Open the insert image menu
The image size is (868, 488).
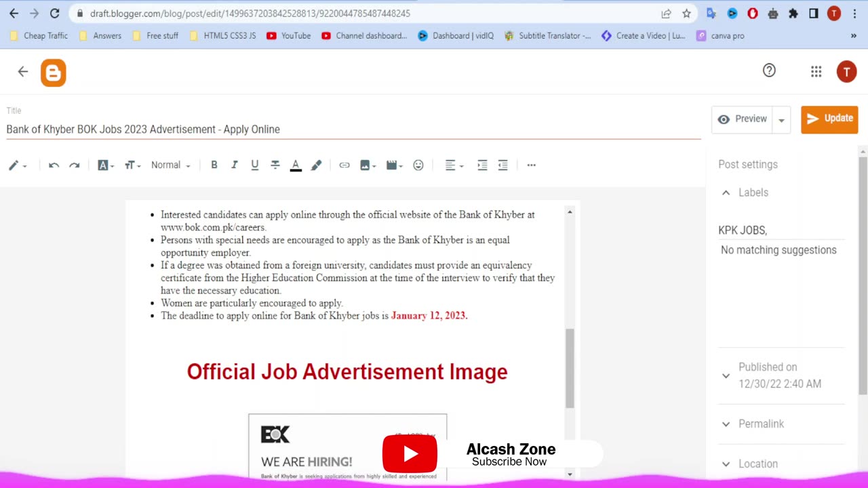click(368, 165)
